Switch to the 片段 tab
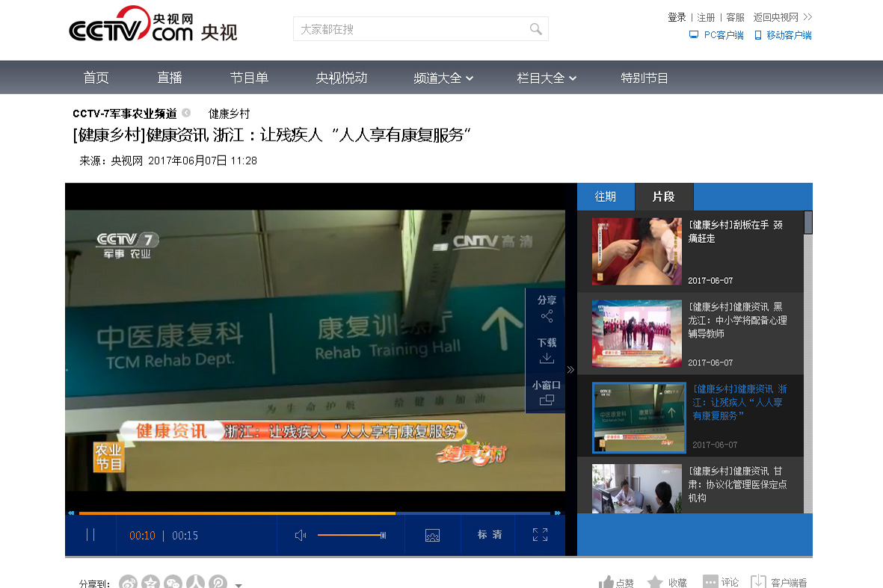This screenshot has width=883, height=588. pos(664,196)
